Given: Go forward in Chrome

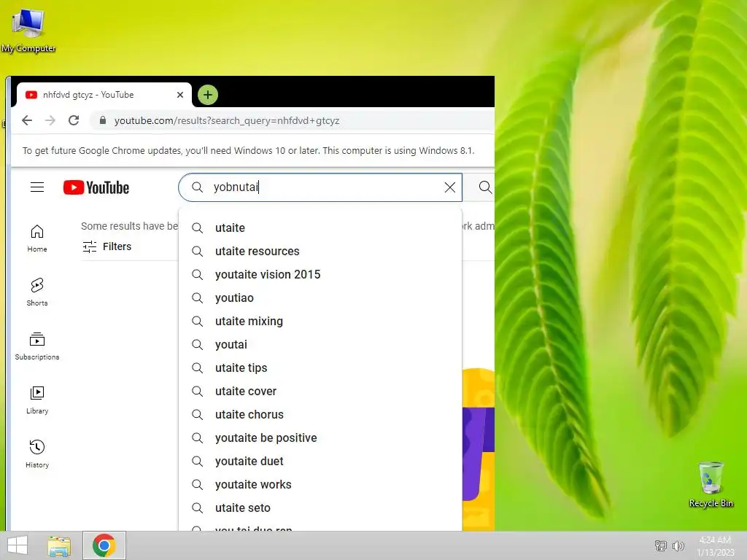Looking at the screenshot, I should (50, 120).
